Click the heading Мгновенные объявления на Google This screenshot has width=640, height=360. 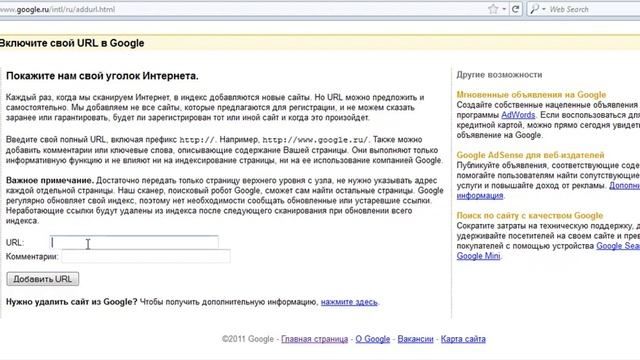[x=531, y=95]
